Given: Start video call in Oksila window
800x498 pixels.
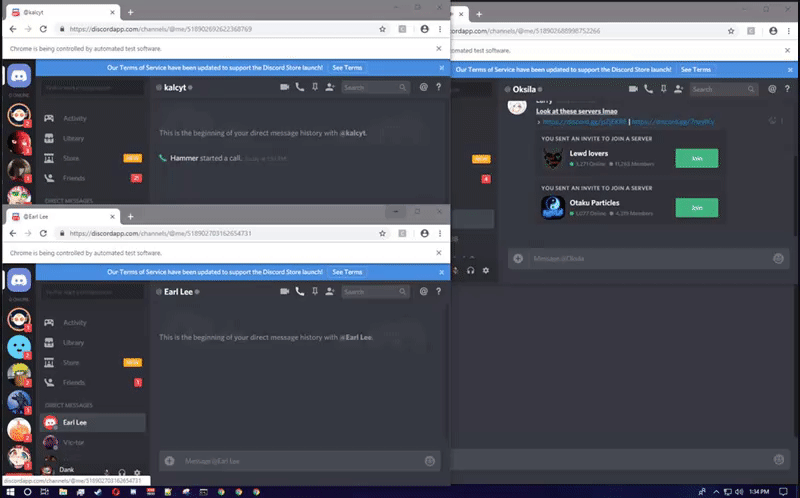Looking at the screenshot, I should (x=633, y=89).
